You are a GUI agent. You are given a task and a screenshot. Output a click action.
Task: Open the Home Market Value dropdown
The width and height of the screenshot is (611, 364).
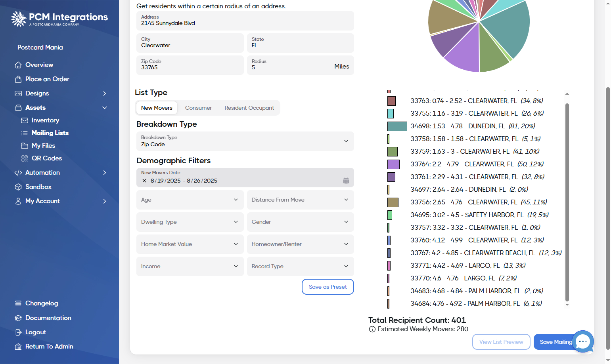(190, 244)
